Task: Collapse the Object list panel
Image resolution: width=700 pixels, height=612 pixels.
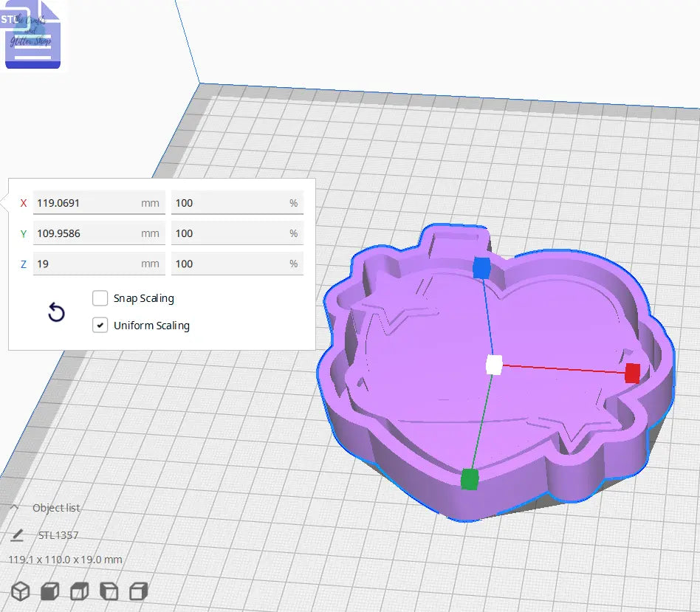Action: (x=13, y=508)
